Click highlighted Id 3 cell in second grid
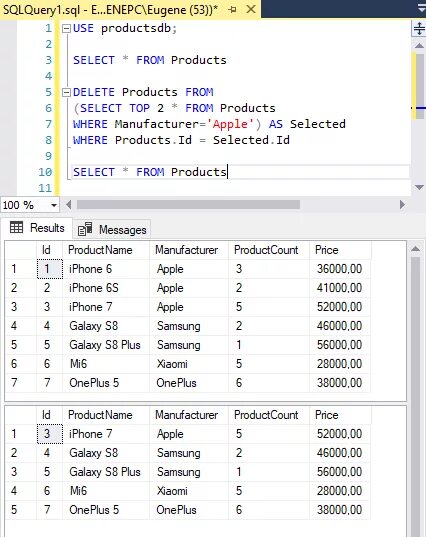This screenshot has width=426, height=537. click(x=50, y=434)
